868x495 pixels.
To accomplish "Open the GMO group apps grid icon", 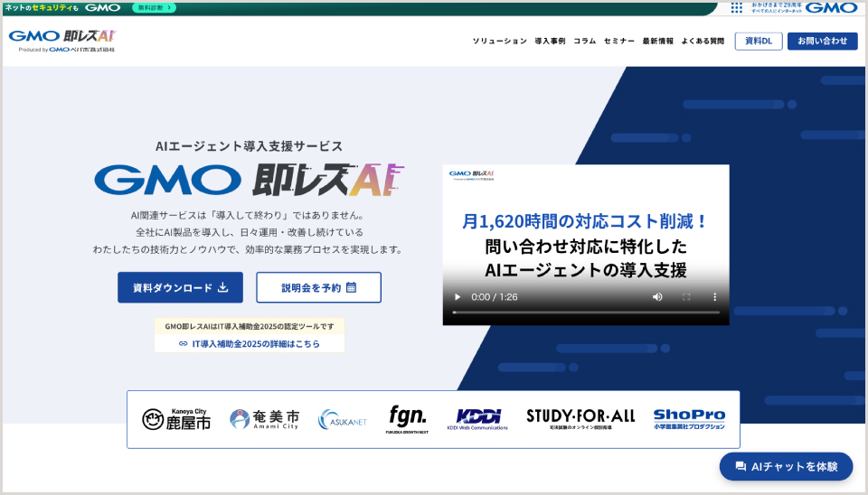I will [x=736, y=8].
